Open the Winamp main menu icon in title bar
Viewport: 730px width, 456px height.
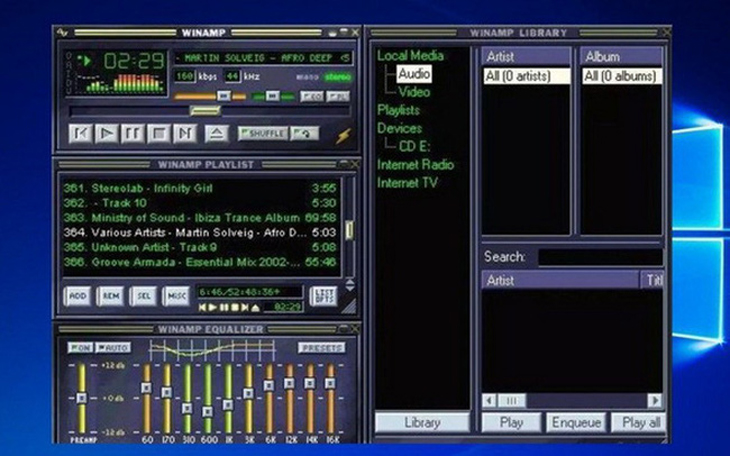(x=61, y=33)
